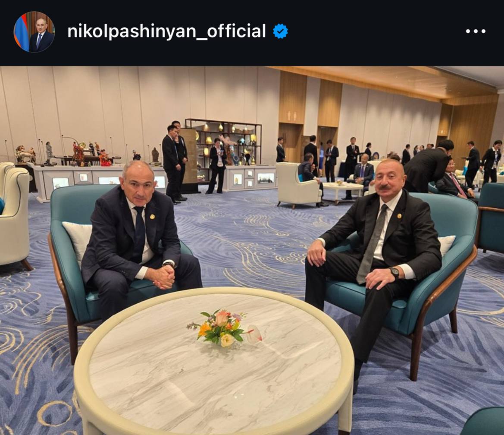The width and height of the screenshot is (504, 435).
Task: Open the round profile avatar picture
Action: [34, 32]
